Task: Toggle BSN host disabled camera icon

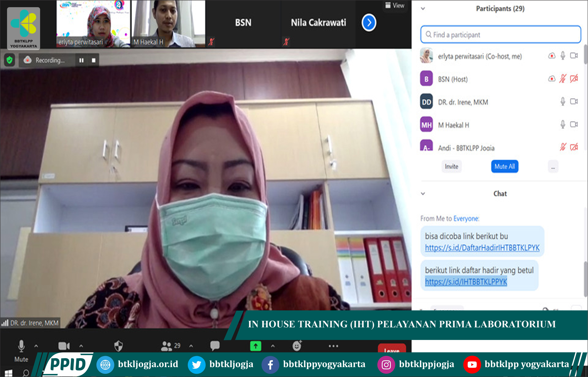Action: (x=574, y=79)
